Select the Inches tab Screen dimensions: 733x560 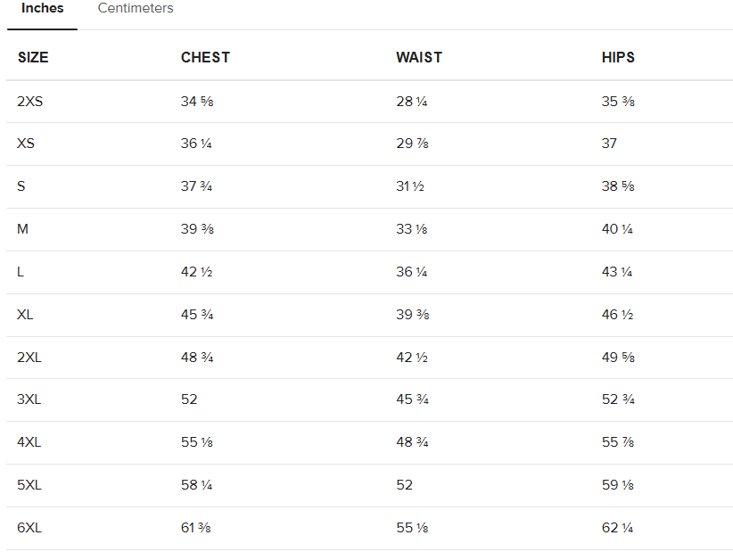(x=42, y=8)
